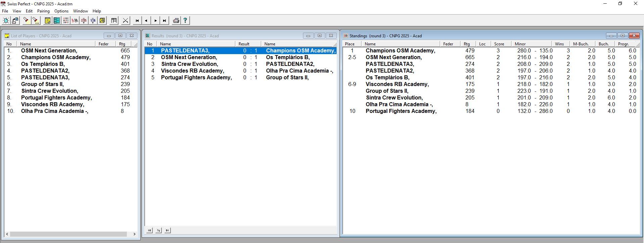The height and width of the screenshot is (243, 644).
Task: Select player 3, Os Templários B, in list
Action: [x=71, y=64]
